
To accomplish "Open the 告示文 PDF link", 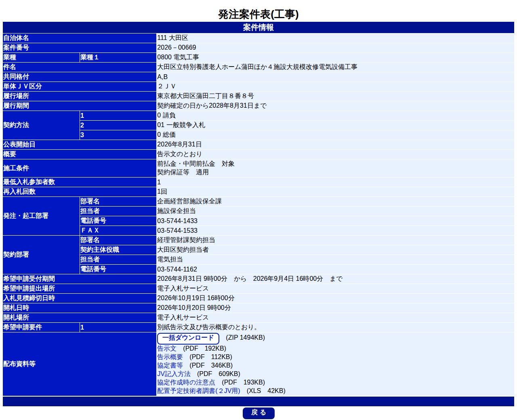I will pos(167,349).
